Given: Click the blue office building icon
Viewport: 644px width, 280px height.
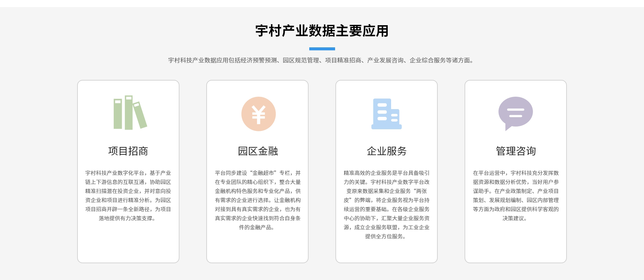Looking at the screenshot, I should pos(386,114).
